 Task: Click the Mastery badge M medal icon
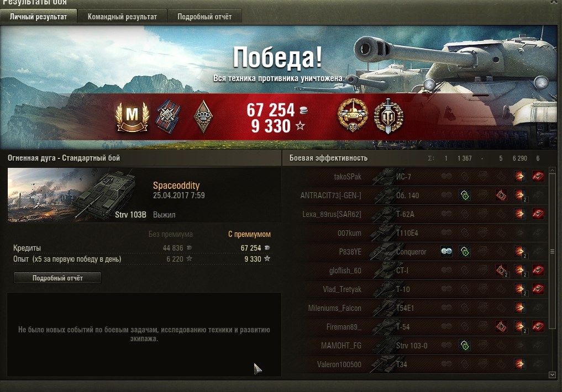(132, 116)
